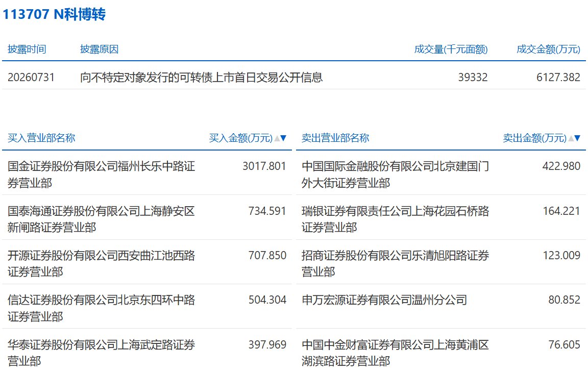Select buyer 华泰证券上海武定路证券营业部

coord(101,353)
